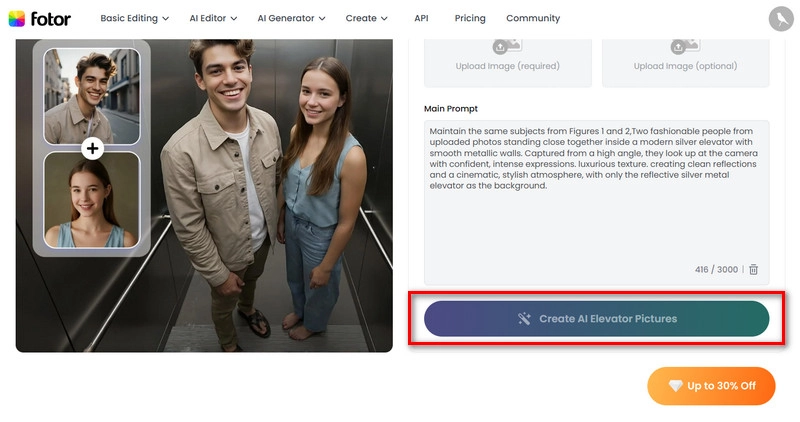The height and width of the screenshot is (422, 800).
Task: Click the required upload image icon
Action: (x=507, y=45)
